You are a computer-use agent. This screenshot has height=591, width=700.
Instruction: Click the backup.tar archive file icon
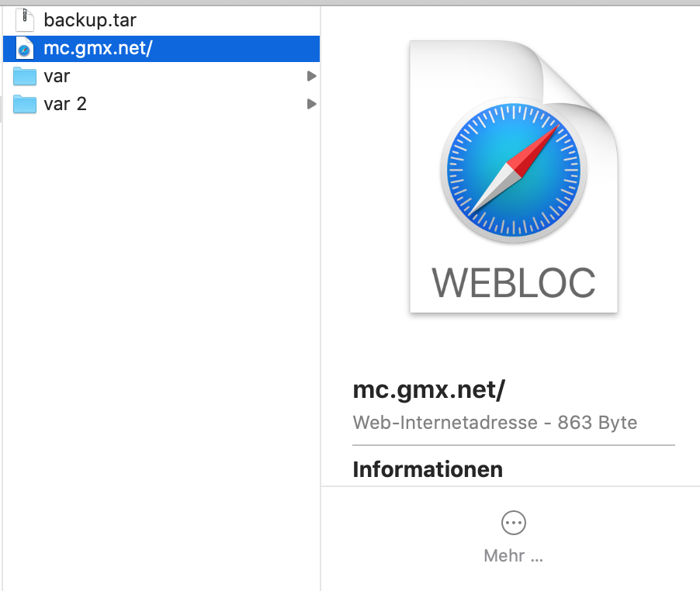click(x=25, y=20)
